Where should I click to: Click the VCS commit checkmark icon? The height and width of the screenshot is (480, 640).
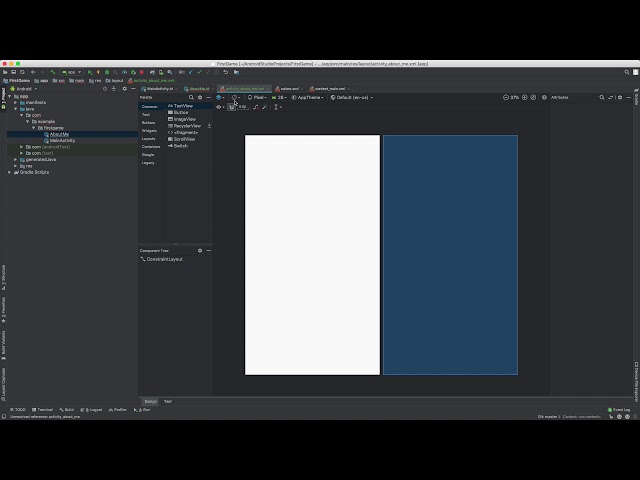point(199,72)
